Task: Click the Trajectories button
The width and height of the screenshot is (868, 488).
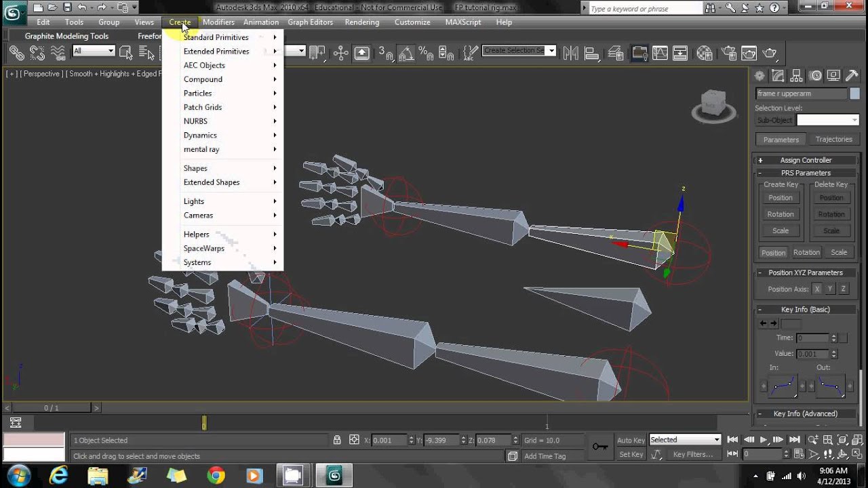Action: (x=833, y=139)
